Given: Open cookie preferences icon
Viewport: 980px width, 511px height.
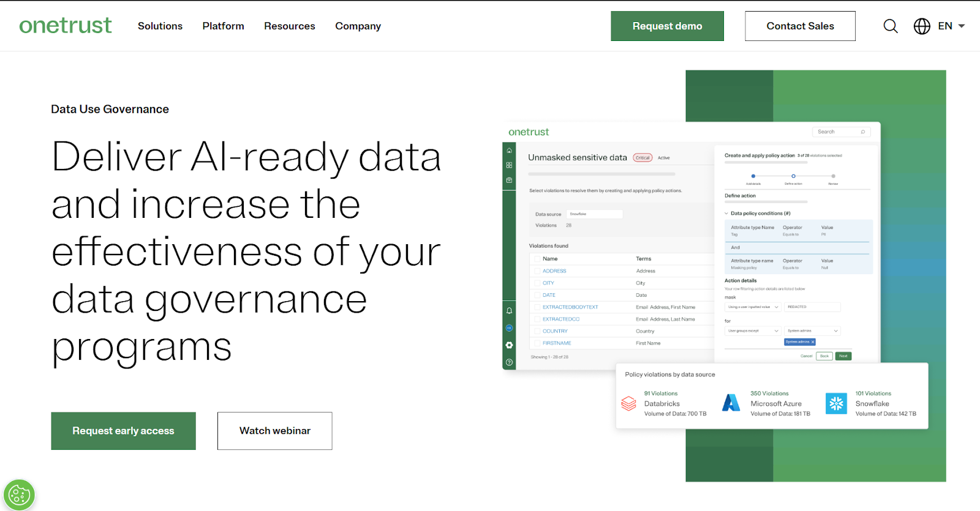Looking at the screenshot, I should 18,494.
